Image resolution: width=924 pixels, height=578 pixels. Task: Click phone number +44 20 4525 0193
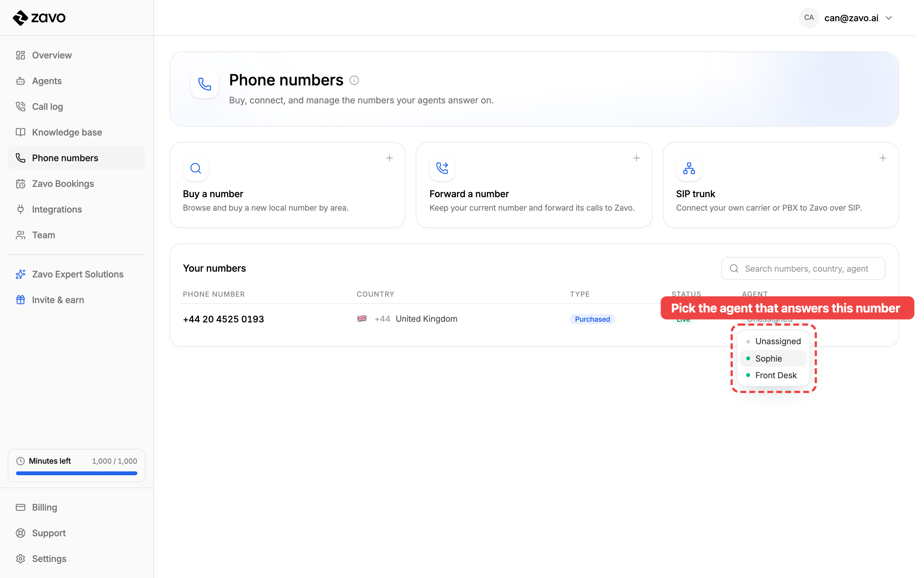pos(223,319)
